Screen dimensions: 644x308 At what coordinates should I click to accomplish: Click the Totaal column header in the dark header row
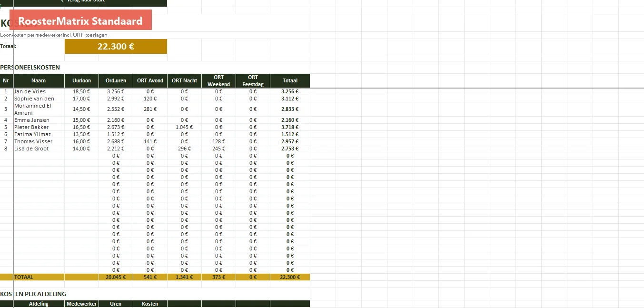click(290, 81)
